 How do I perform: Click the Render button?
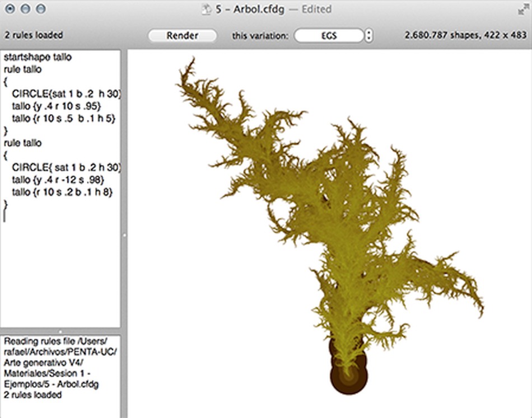[182, 36]
